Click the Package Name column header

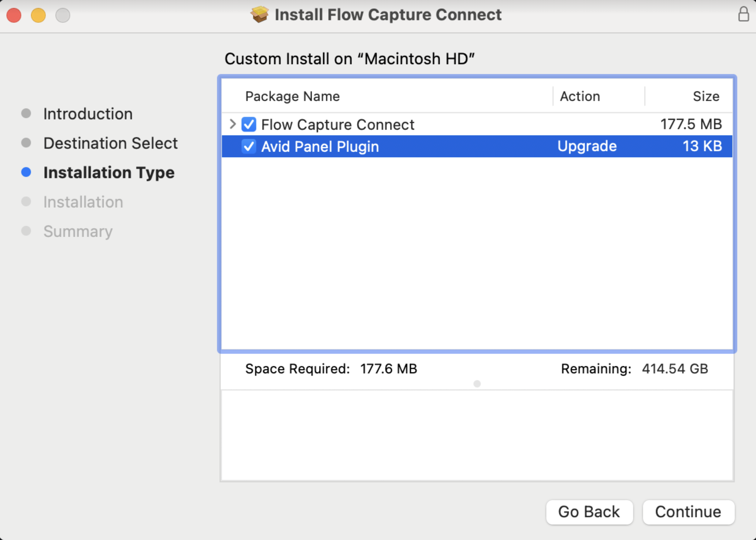pyautogui.click(x=292, y=96)
